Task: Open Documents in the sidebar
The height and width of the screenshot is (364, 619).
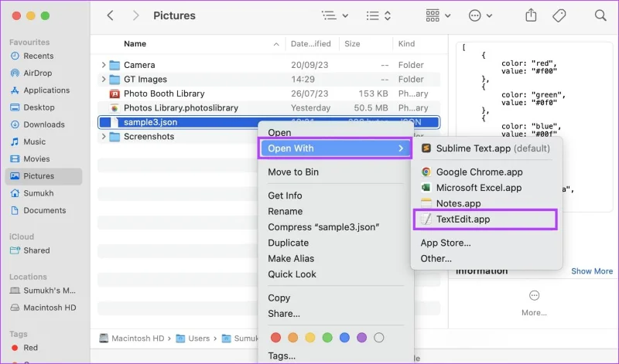Action: click(43, 210)
